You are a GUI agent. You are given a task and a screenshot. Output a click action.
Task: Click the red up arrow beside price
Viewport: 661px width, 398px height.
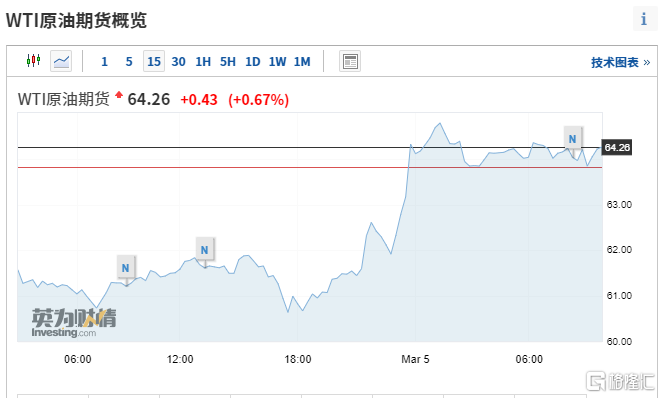[119, 95]
